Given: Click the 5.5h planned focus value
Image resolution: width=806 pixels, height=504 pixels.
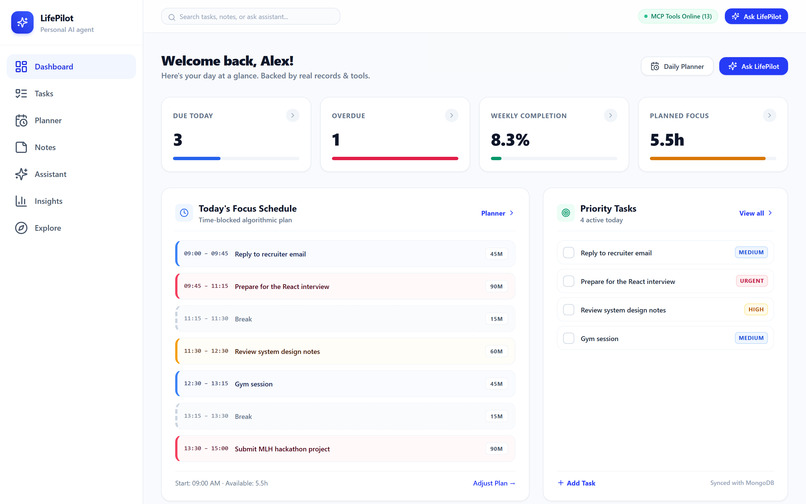Looking at the screenshot, I should [667, 140].
